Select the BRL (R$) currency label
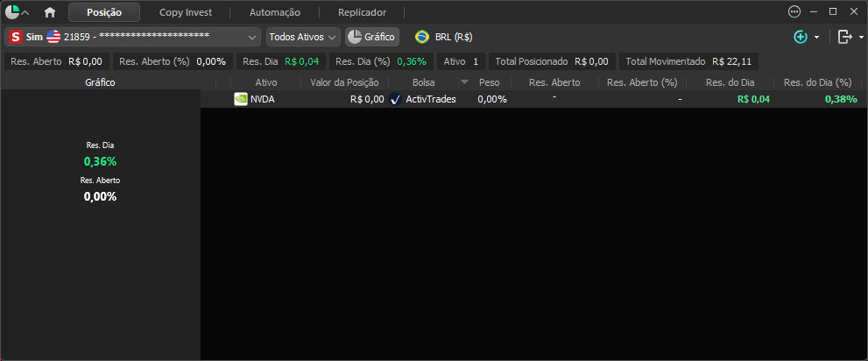 point(454,37)
